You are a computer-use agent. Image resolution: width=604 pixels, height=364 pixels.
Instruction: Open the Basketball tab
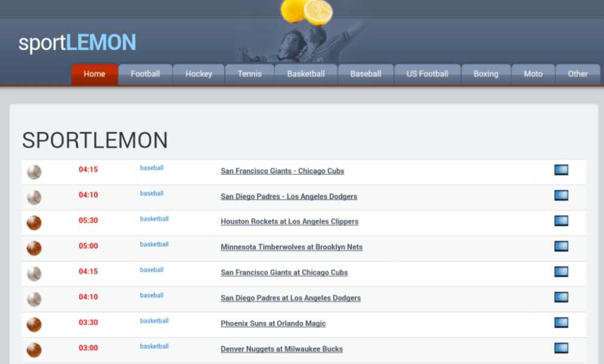306,74
